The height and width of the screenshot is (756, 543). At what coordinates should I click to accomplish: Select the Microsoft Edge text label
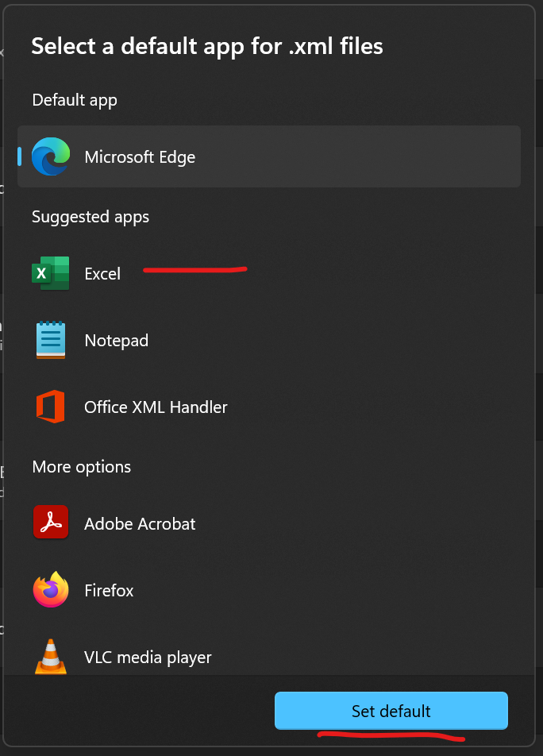point(140,157)
